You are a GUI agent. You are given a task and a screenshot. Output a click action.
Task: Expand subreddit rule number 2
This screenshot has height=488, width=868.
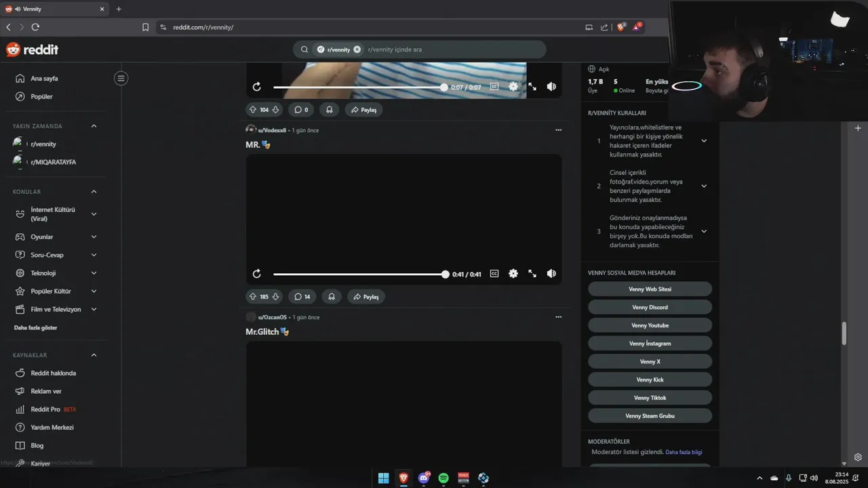(704, 186)
